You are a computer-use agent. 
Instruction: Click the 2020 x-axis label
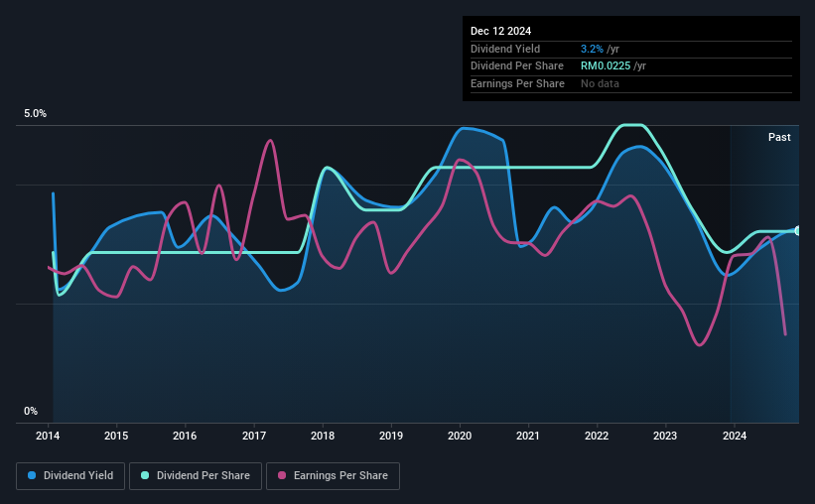click(460, 436)
